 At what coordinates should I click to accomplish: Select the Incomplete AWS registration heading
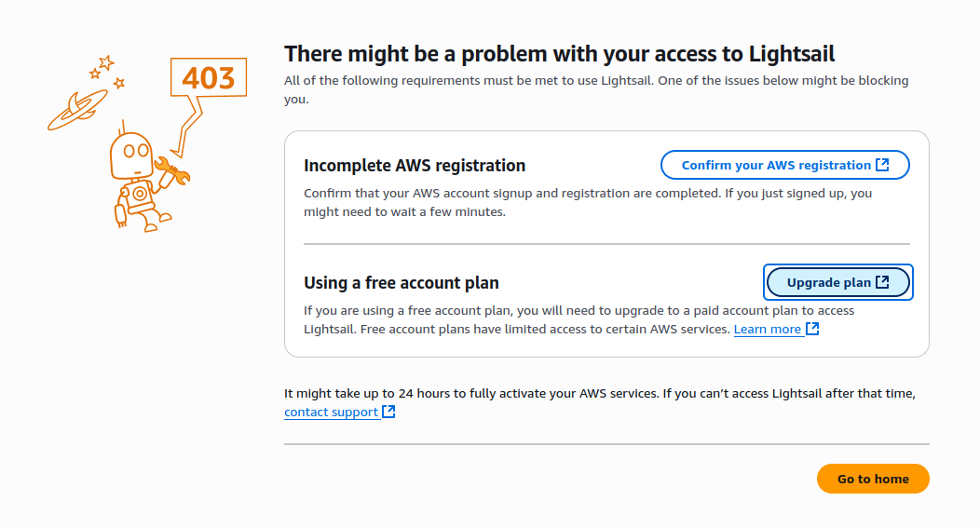tap(415, 166)
